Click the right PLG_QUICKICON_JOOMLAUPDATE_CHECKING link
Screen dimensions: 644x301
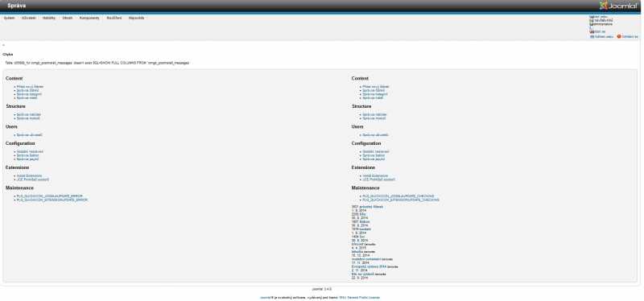click(x=398, y=196)
